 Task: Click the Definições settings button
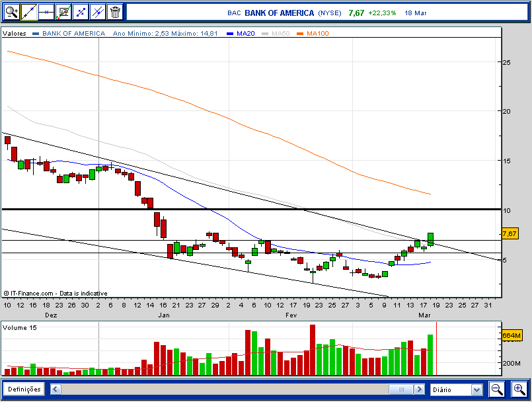pos(24,389)
